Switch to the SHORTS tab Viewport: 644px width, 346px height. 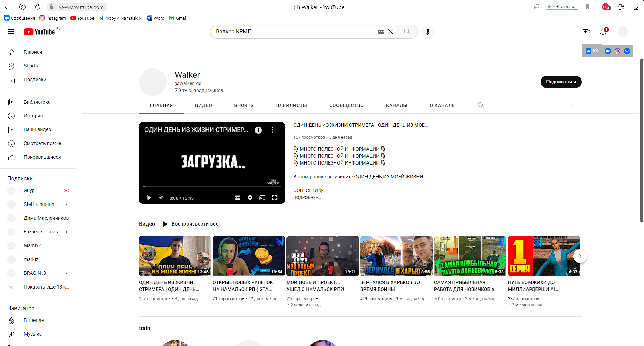point(244,105)
